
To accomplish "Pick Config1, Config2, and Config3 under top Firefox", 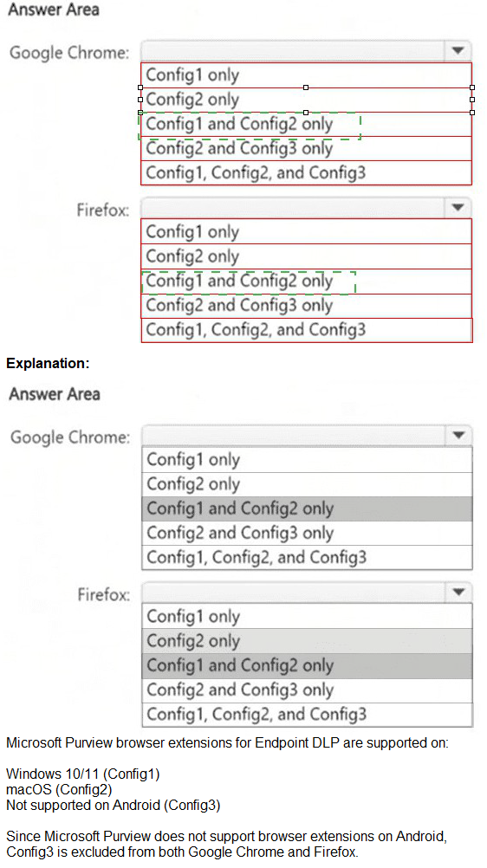I will point(307,330).
